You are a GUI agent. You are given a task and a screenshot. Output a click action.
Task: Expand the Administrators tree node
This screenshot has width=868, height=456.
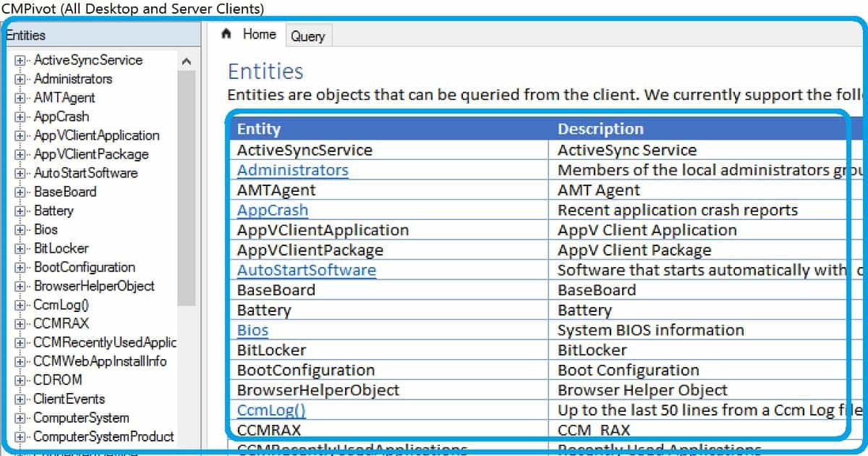coord(20,79)
